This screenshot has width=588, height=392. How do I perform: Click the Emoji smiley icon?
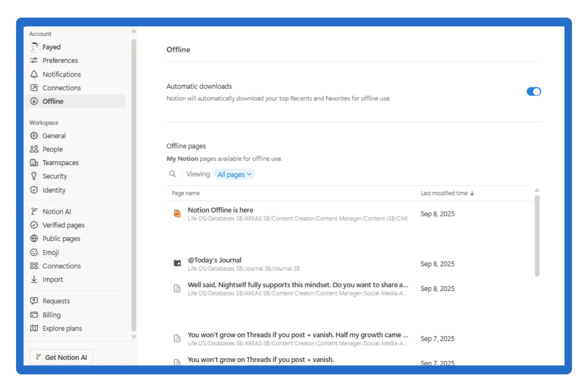click(34, 252)
